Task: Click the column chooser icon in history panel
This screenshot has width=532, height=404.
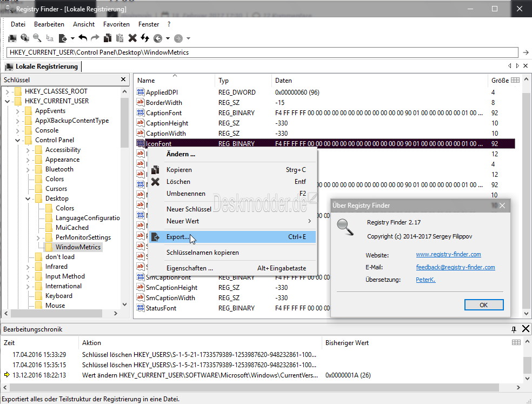Action: [x=516, y=342]
